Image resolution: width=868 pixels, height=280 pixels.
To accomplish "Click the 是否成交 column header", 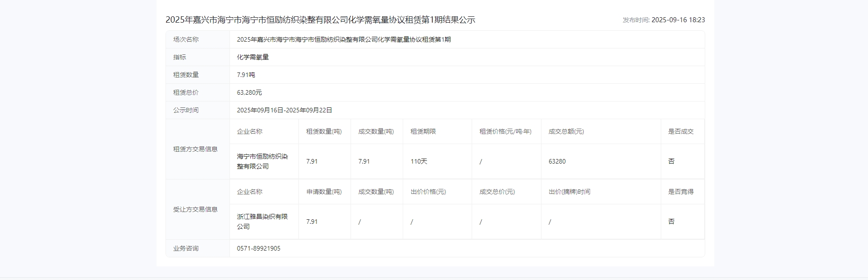I will [680, 131].
